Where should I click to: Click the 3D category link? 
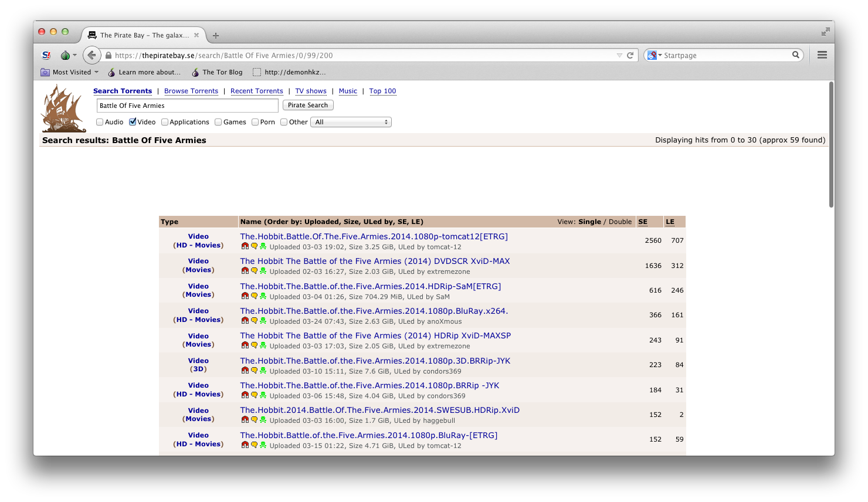(x=198, y=369)
